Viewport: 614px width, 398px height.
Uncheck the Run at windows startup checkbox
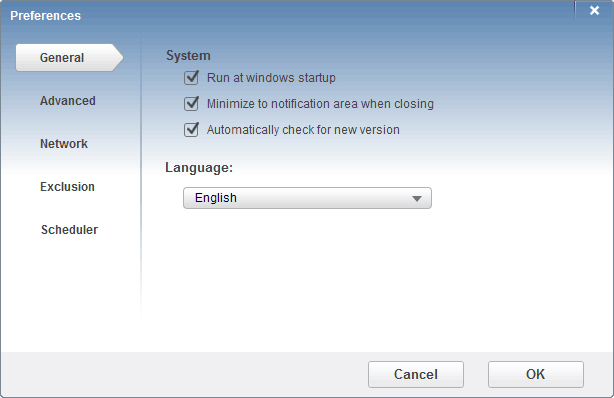[191, 78]
